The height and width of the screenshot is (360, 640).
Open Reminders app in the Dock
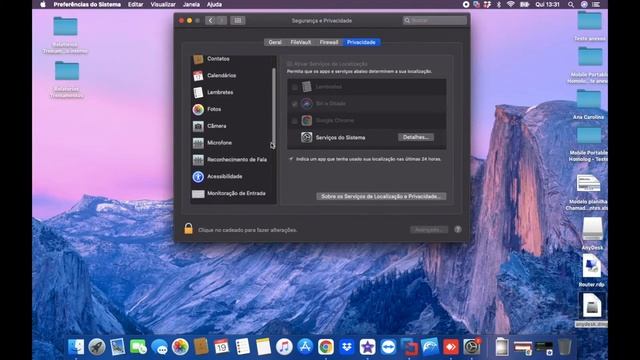click(x=242, y=347)
